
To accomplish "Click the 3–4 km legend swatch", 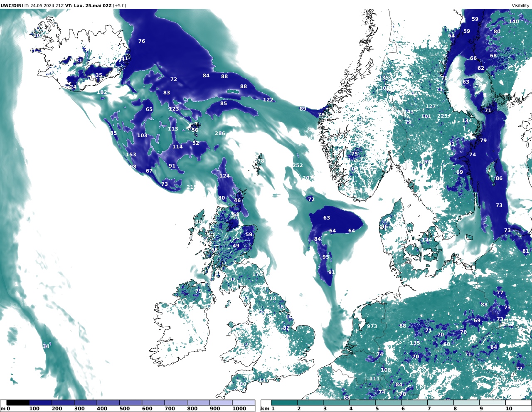I will pos(336,402).
